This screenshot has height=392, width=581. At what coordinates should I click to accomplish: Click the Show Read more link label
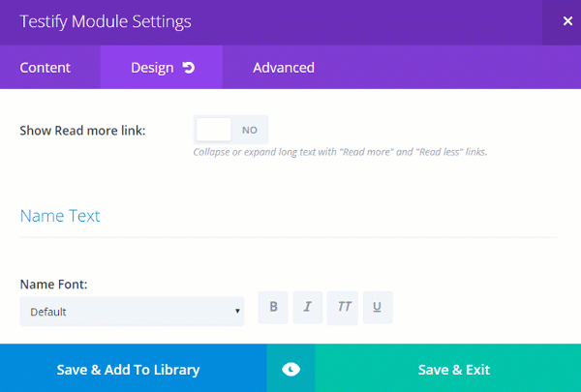click(82, 131)
